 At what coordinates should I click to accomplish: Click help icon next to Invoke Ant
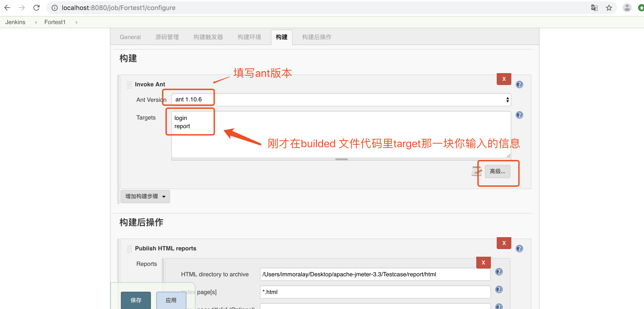tap(519, 85)
